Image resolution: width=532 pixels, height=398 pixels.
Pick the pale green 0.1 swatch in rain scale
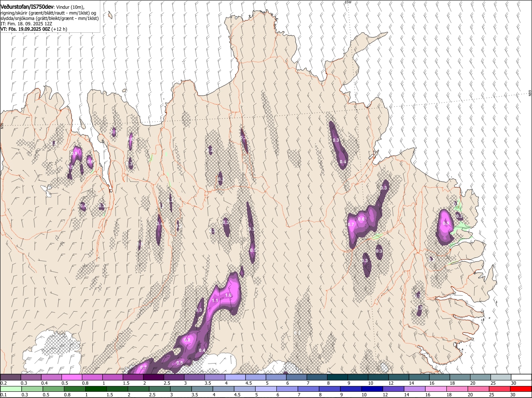[11, 389]
